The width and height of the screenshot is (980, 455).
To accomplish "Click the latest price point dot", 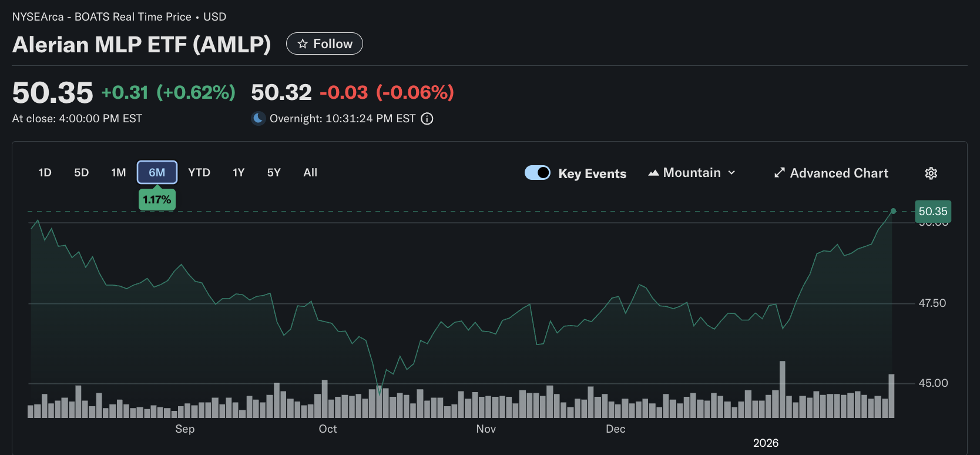I will pyautogui.click(x=893, y=211).
